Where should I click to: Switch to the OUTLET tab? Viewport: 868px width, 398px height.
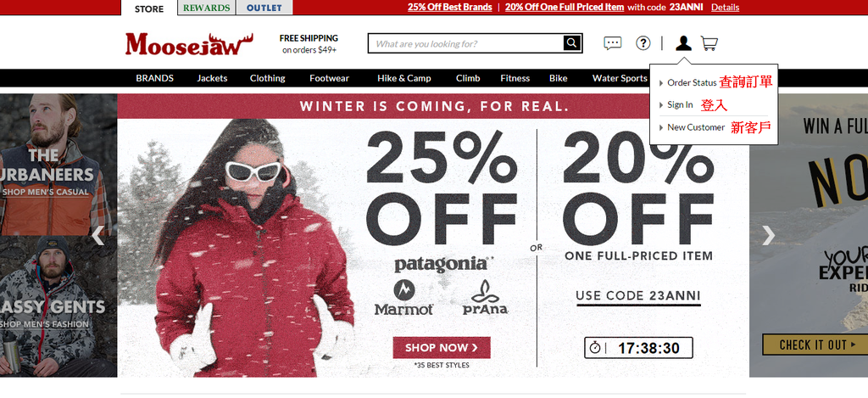264,8
